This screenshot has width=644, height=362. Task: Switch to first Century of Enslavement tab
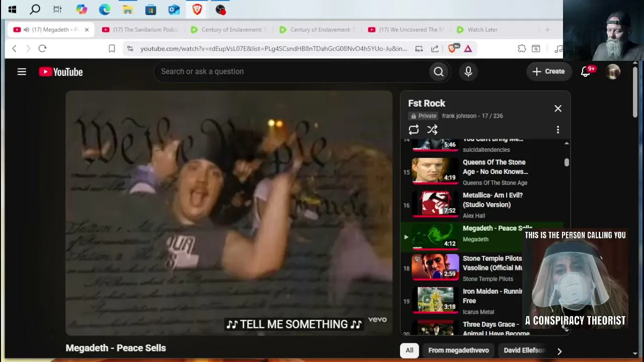(x=228, y=30)
